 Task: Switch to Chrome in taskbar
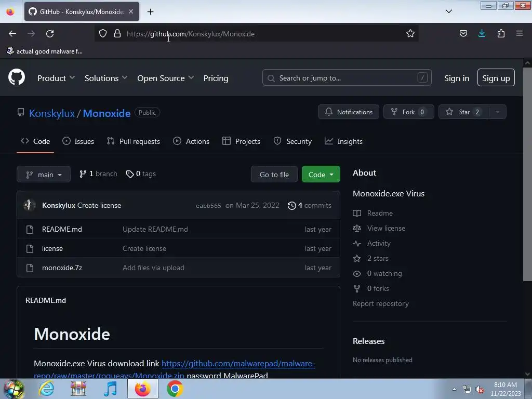(x=175, y=389)
